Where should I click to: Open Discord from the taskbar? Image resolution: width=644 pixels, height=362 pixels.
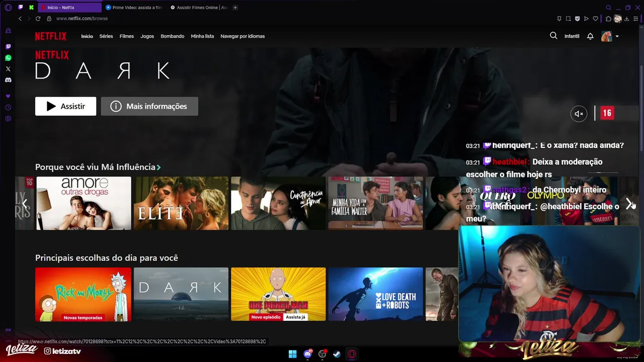point(307,354)
